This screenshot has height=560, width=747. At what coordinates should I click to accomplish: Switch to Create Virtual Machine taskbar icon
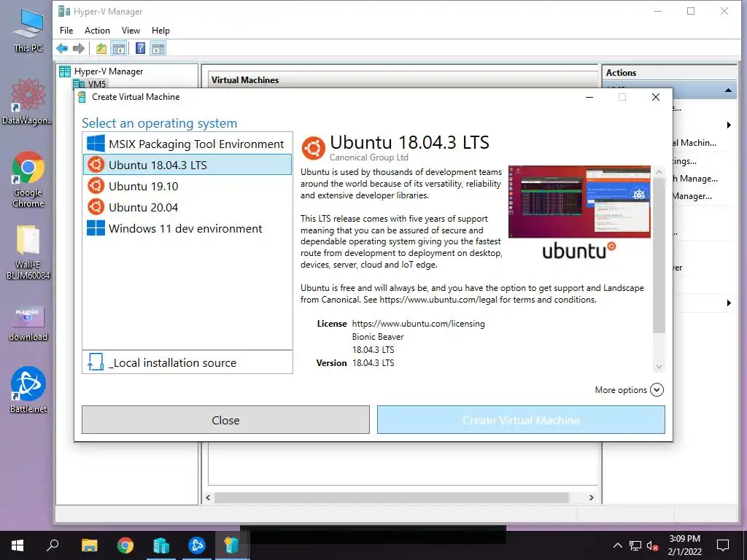(231, 545)
